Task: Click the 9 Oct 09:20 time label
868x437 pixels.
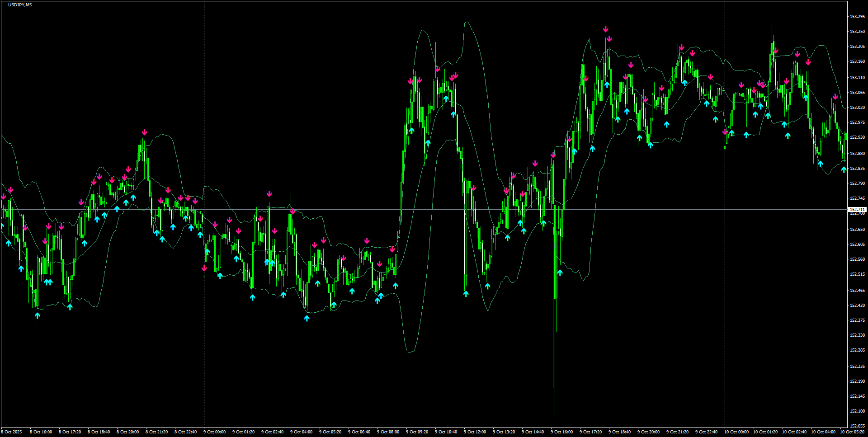Action: [417, 432]
